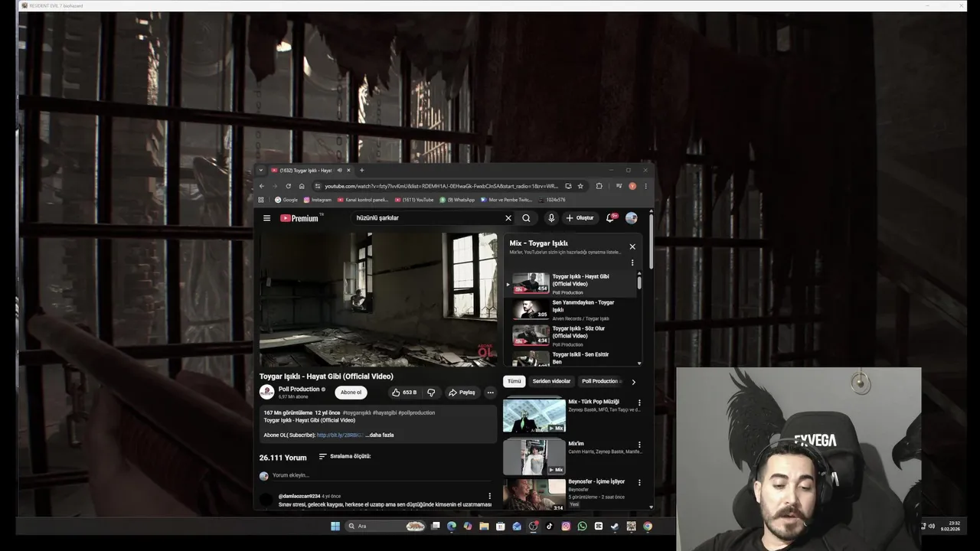Viewport: 980px width, 551px height.
Task: Open YouTube notifications bell
Action: pos(610,218)
